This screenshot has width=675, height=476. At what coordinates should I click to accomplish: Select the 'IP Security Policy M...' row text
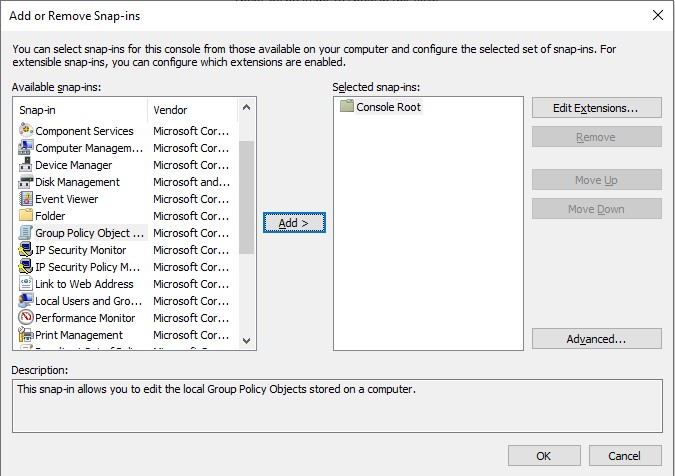[88, 267]
